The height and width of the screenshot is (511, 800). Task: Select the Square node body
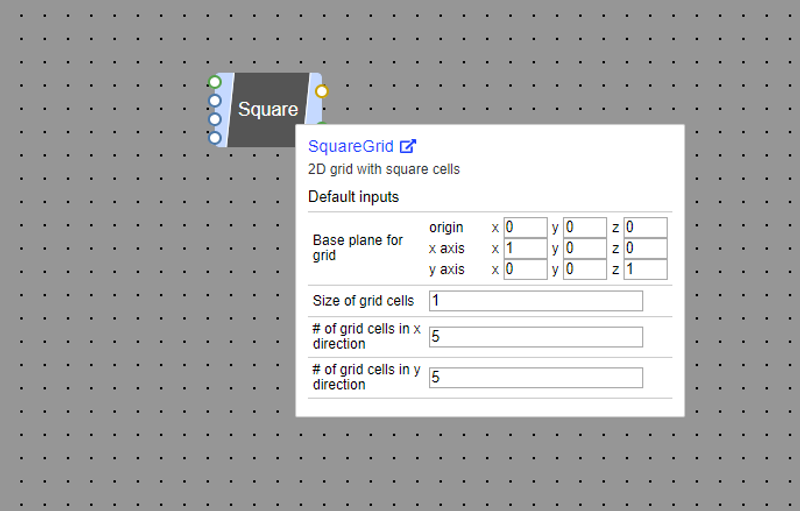tap(268, 110)
